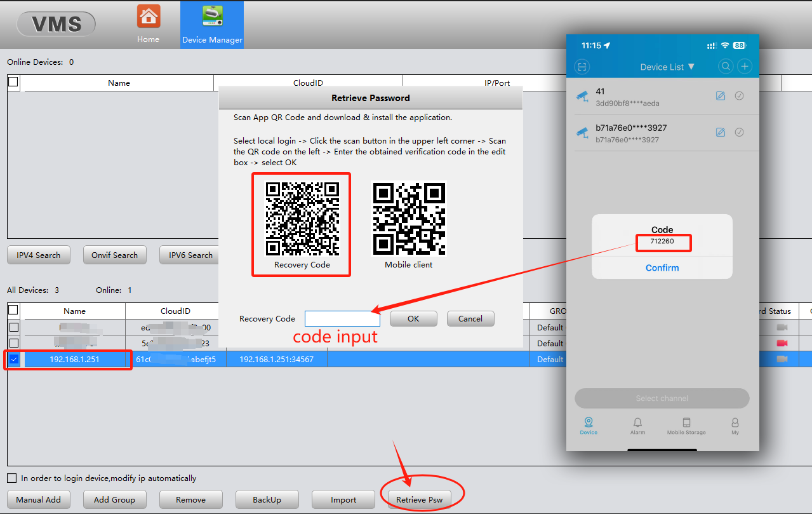
Task: Click the Name header in All Devices table
Action: tap(74, 311)
